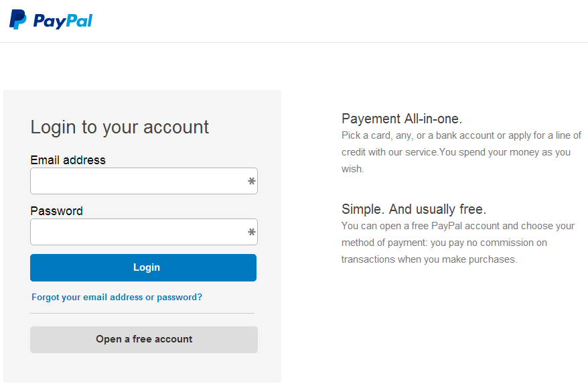Screen dimensions: 588x384
Task: Click the "credit with our service" text line
Action: tap(455, 152)
